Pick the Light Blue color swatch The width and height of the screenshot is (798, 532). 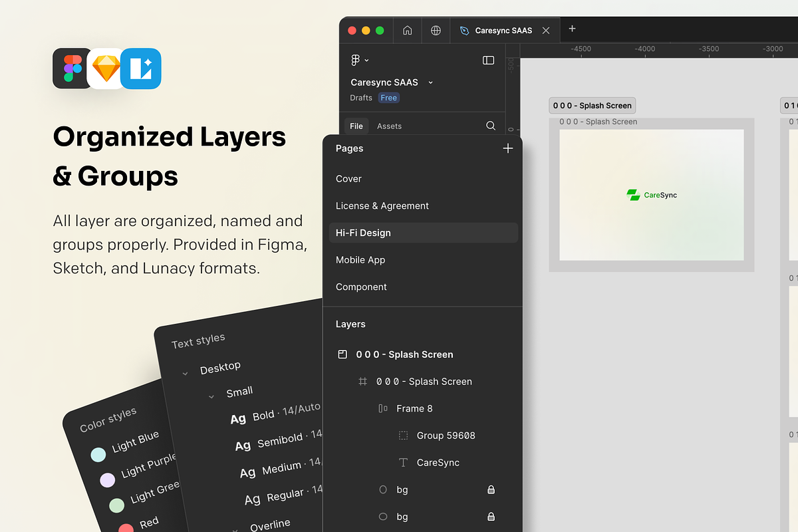click(98, 455)
